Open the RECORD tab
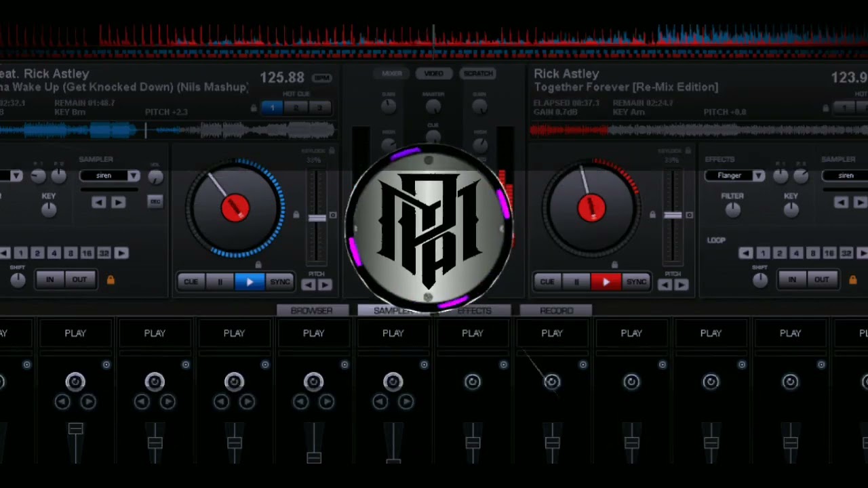 (556, 310)
